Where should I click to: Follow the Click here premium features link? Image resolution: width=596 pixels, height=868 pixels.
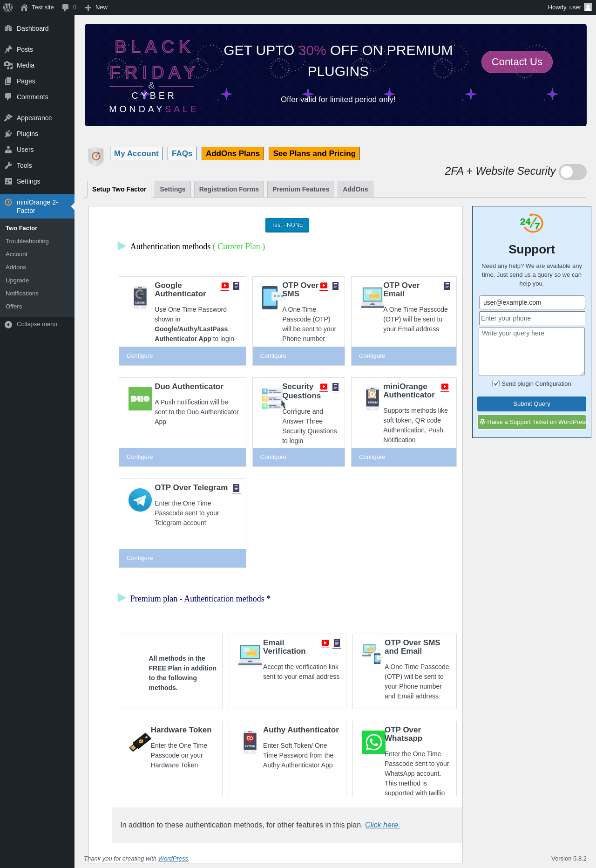pos(382,825)
